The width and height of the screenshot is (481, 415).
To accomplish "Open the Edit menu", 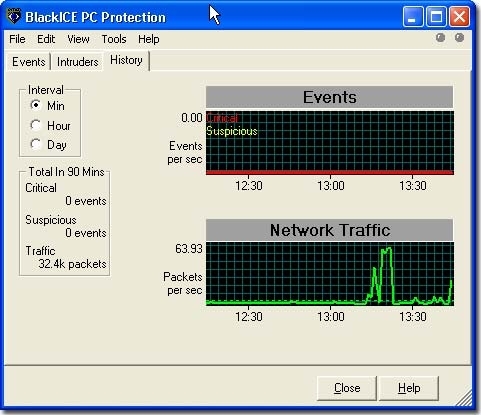I will tap(46, 39).
